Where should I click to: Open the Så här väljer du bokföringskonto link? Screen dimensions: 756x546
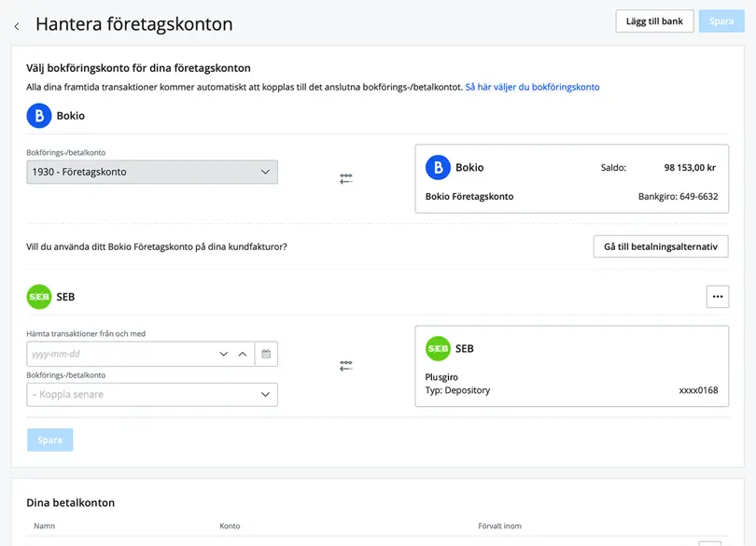click(532, 87)
